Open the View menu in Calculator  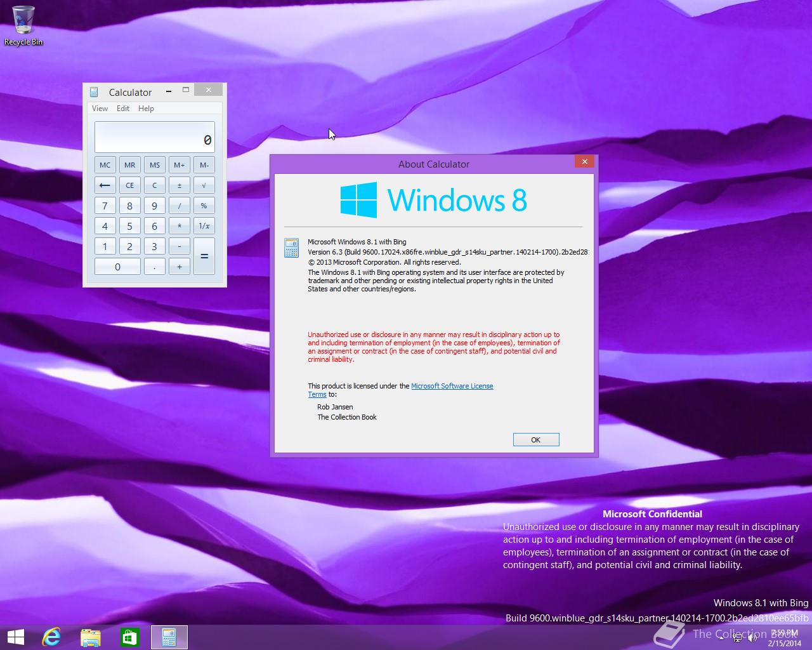point(100,109)
